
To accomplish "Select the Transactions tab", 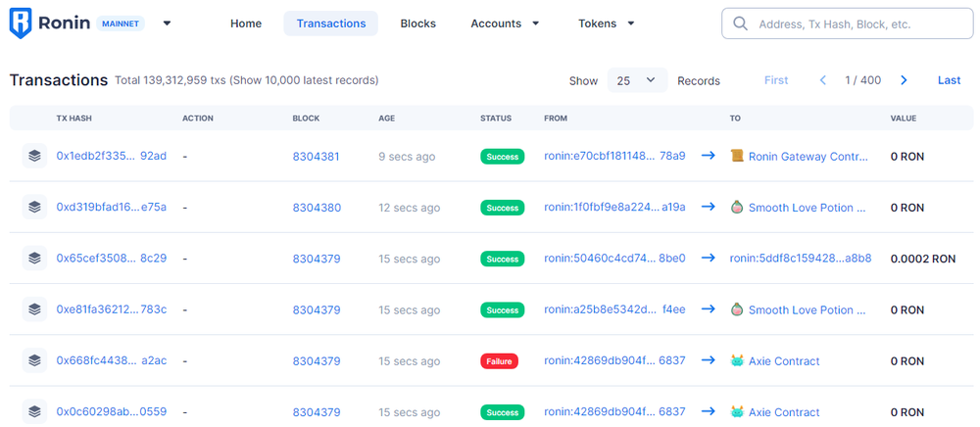I will click(330, 24).
